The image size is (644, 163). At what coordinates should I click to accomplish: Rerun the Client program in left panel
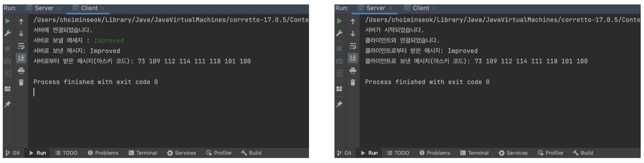click(x=8, y=21)
